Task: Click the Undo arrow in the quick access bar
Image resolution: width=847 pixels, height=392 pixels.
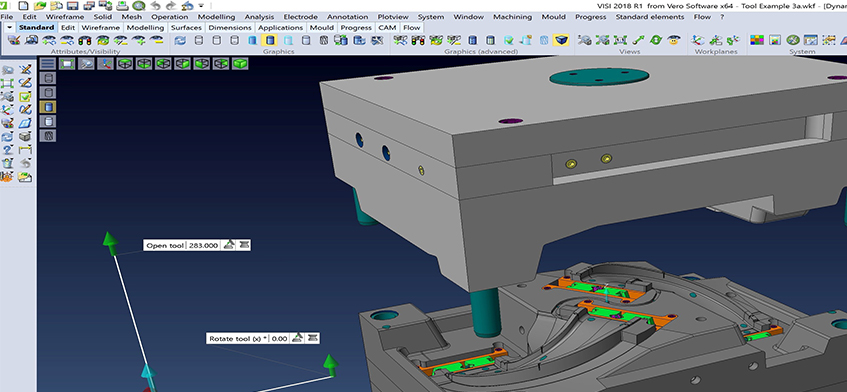Action: pyautogui.click(x=156, y=5)
